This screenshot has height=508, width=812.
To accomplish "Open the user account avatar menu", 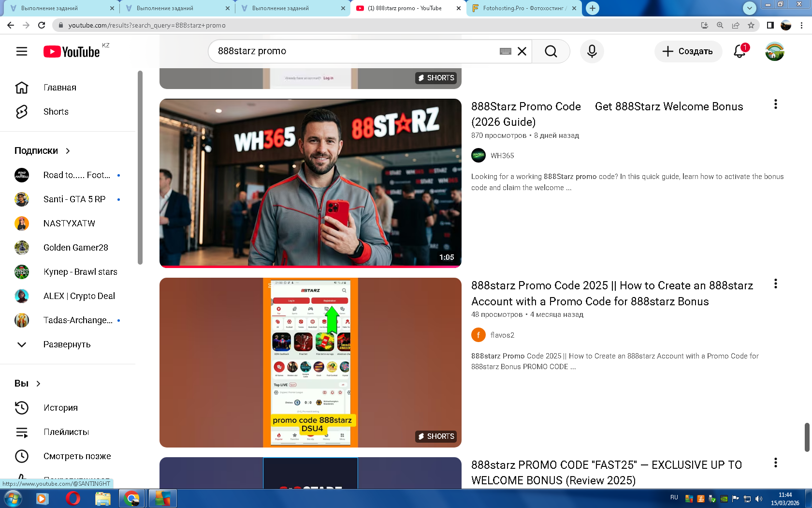I will 774,51.
